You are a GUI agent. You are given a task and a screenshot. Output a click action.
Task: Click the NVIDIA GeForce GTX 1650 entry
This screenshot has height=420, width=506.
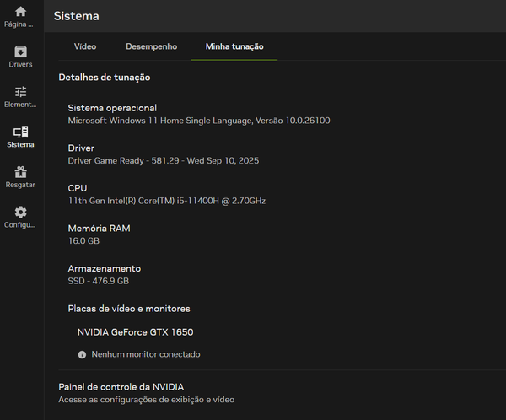pyautogui.click(x=135, y=332)
